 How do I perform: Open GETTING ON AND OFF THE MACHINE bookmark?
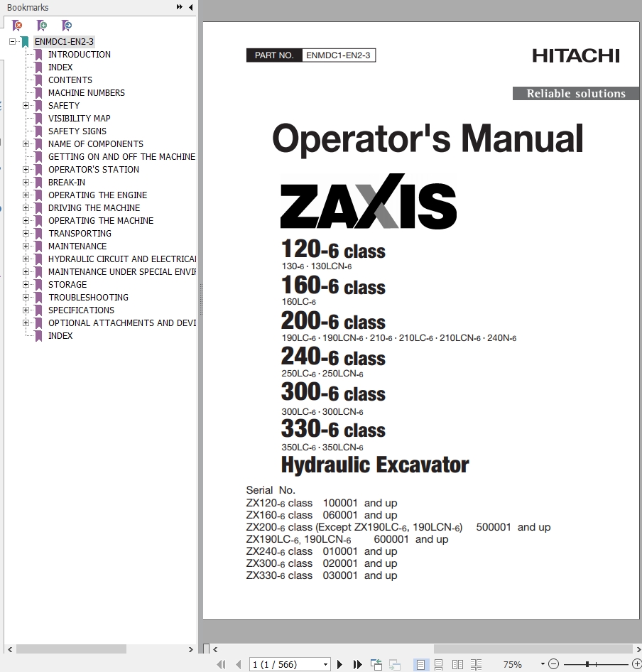click(x=121, y=157)
